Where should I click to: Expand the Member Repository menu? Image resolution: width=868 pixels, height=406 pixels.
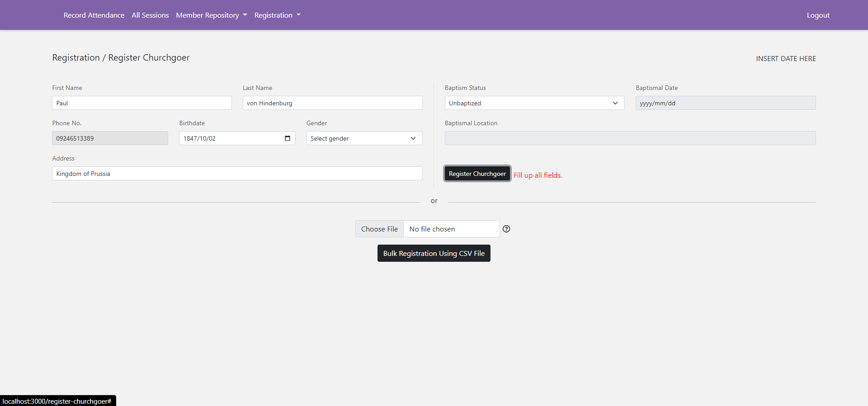coord(211,15)
